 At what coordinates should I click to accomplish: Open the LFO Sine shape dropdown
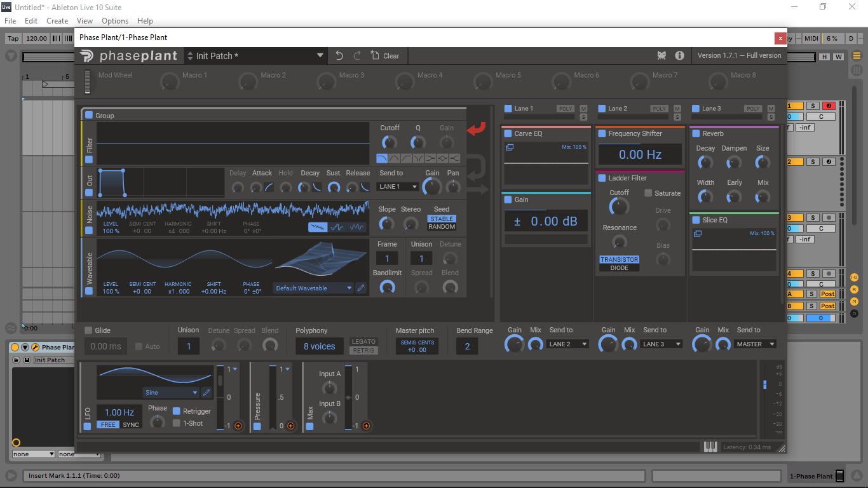(171, 393)
